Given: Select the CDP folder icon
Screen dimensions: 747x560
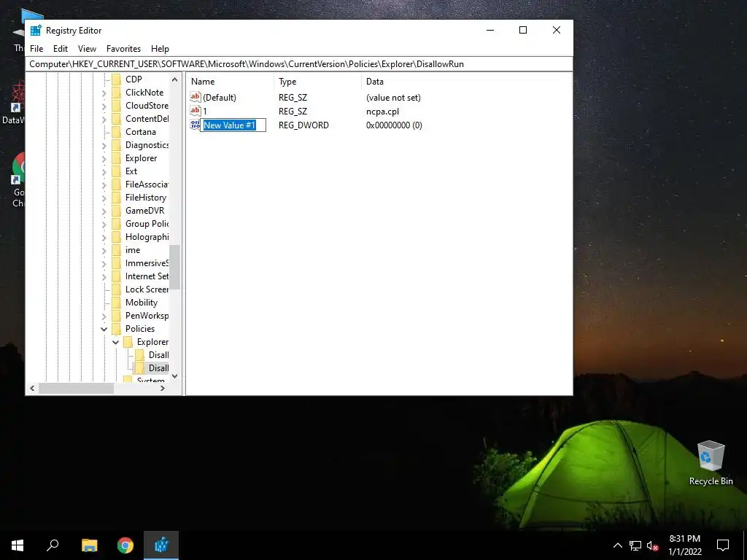Looking at the screenshot, I should click(x=116, y=79).
